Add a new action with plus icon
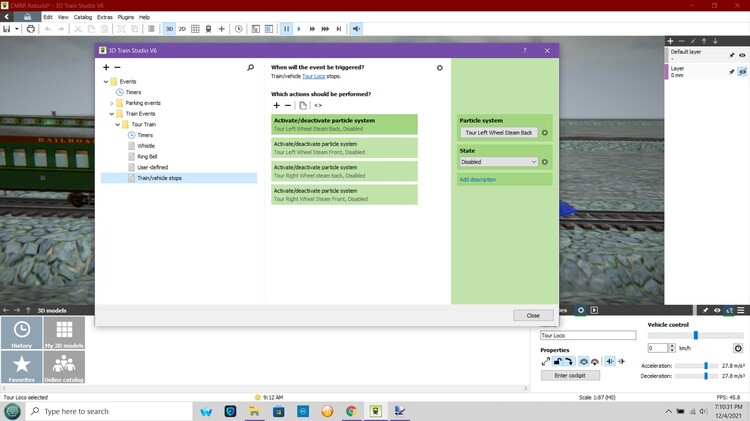Image resolution: width=750 pixels, height=421 pixels. pyautogui.click(x=277, y=105)
